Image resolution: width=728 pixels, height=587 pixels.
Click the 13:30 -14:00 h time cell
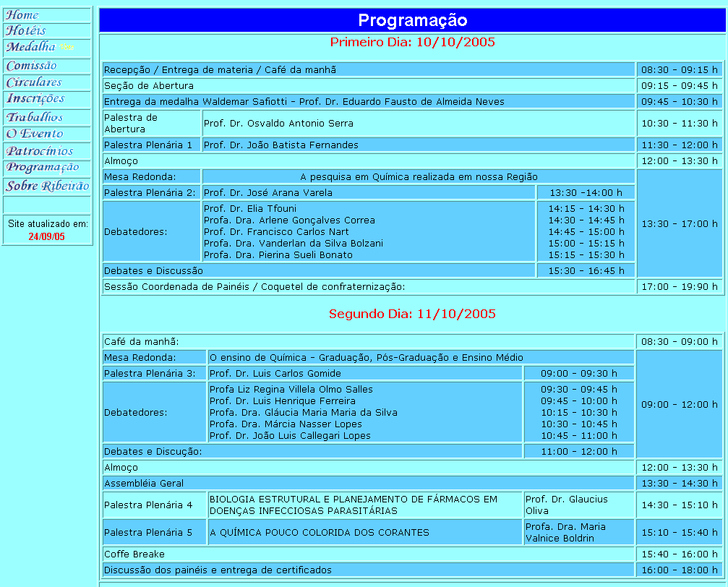(x=586, y=192)
